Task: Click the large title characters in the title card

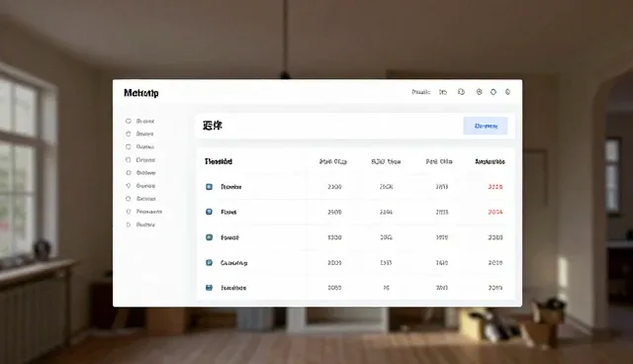Action: (213, 126)
